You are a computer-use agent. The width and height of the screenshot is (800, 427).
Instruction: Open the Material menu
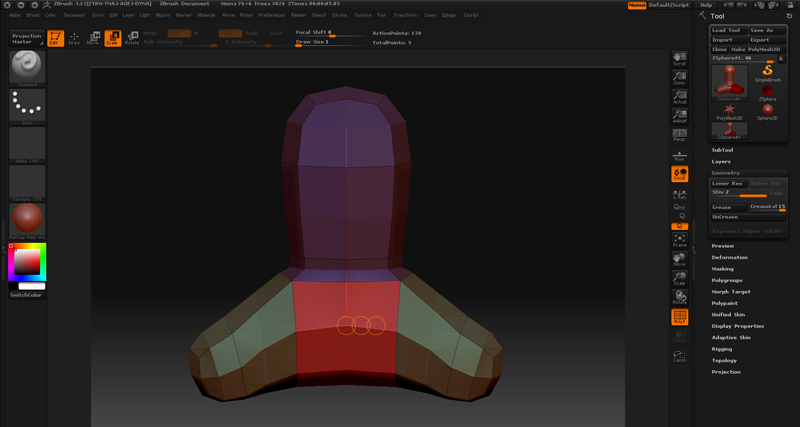(x=207, y=16)
